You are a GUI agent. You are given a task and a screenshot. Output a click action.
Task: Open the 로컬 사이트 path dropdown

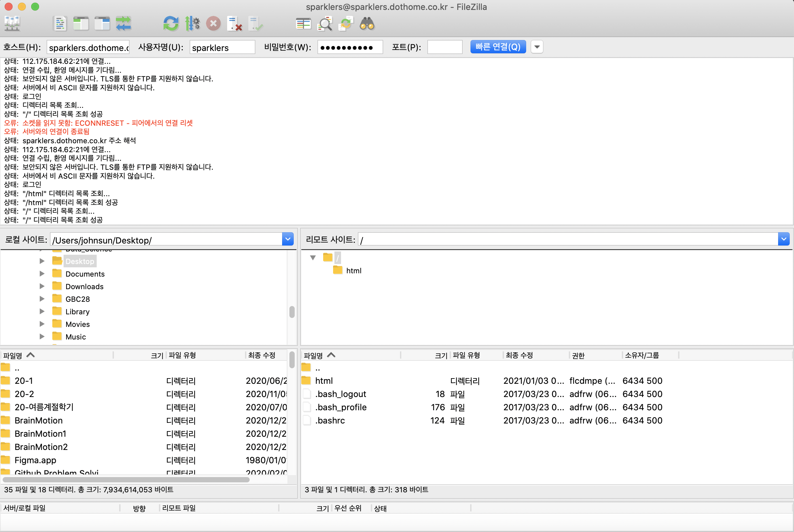point(287,239)
